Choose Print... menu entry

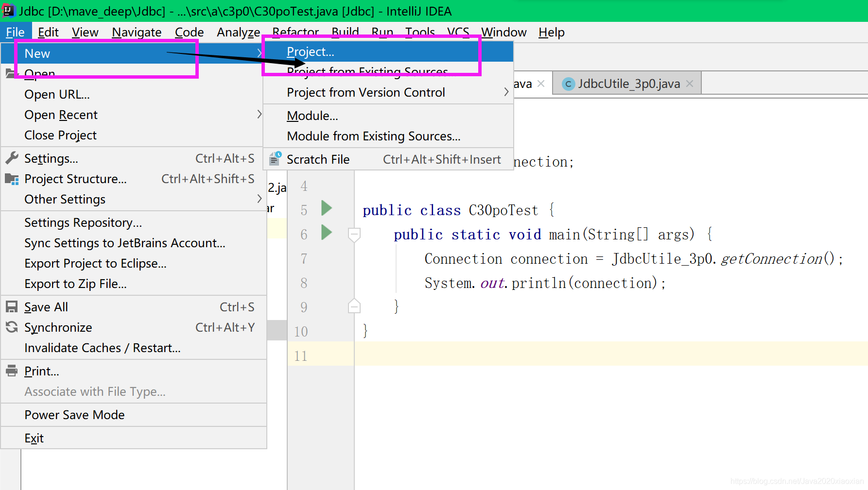[134, 371]
